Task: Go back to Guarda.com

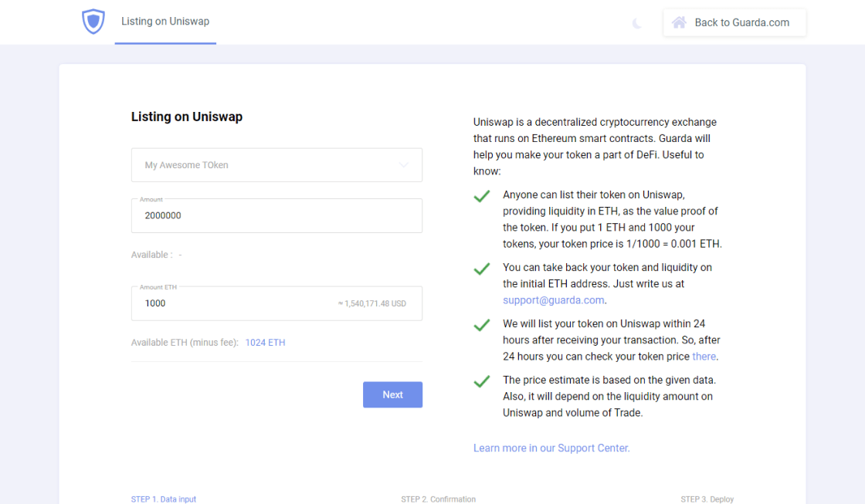Action: [x=734, y=22]
